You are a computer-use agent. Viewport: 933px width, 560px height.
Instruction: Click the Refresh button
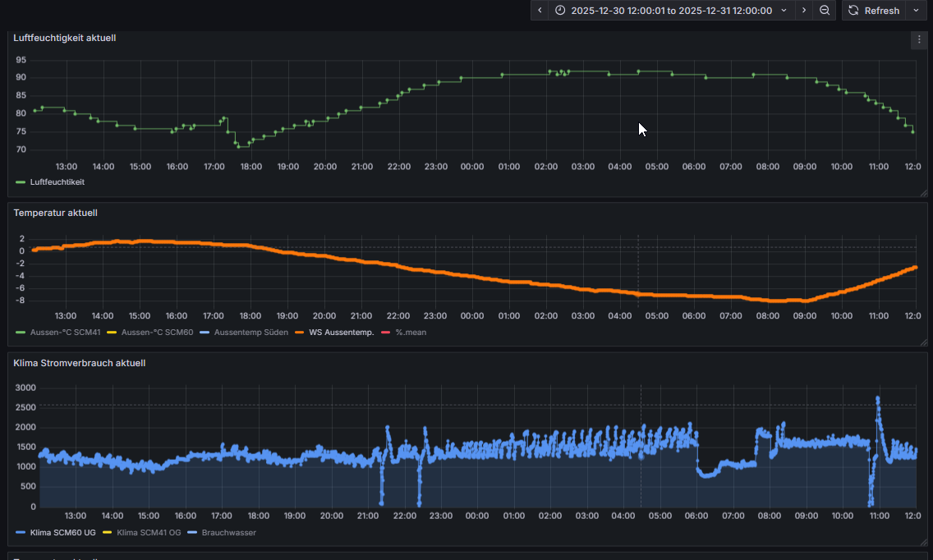874,11
